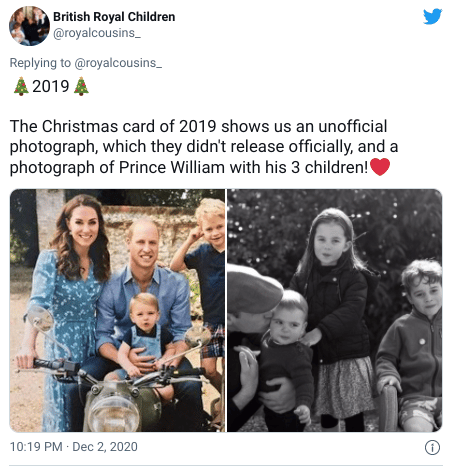453x466 pixels.
Task: Open the Twitter bird logo link
Action: pos(432,17)
